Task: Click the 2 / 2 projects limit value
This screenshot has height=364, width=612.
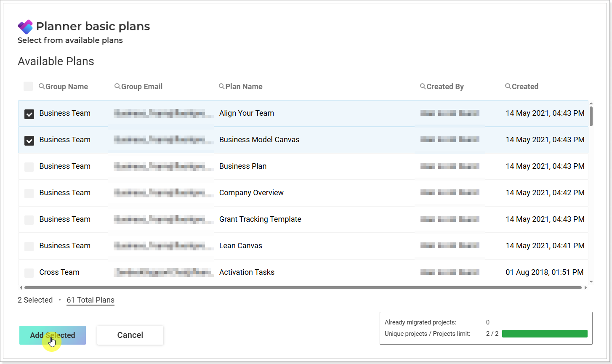Action: click(492, 334)
